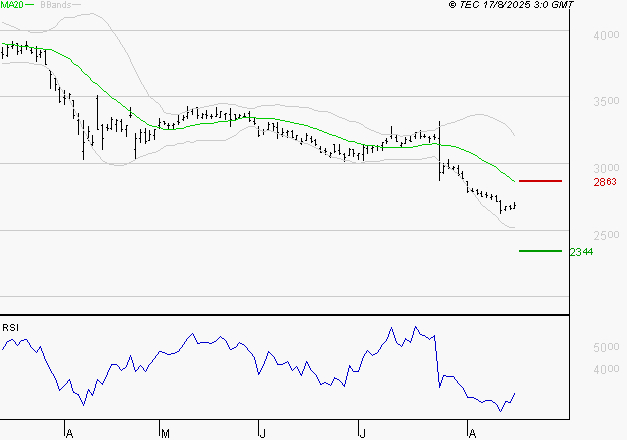This screenshot has height=440, width=627.
Task: Click the M month marker on time axis
Action: click(x=165, y=433)
